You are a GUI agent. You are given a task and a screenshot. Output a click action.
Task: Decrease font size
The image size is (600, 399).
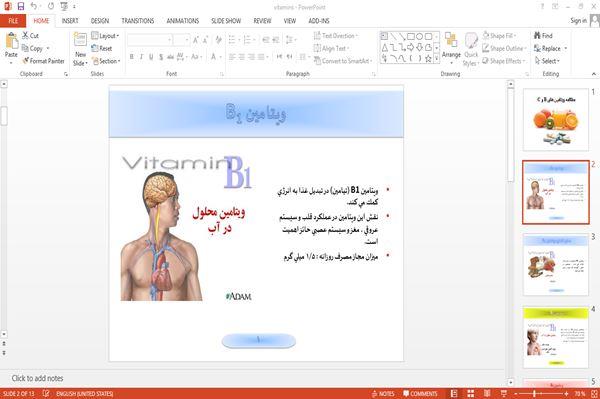[x=205, y=40]
